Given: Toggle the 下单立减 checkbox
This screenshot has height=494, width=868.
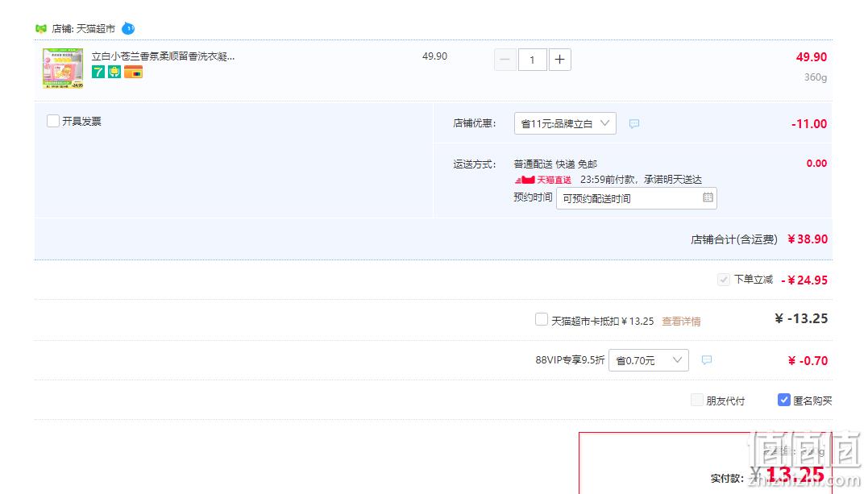Looking at the screenshot, I should [724, 280].
